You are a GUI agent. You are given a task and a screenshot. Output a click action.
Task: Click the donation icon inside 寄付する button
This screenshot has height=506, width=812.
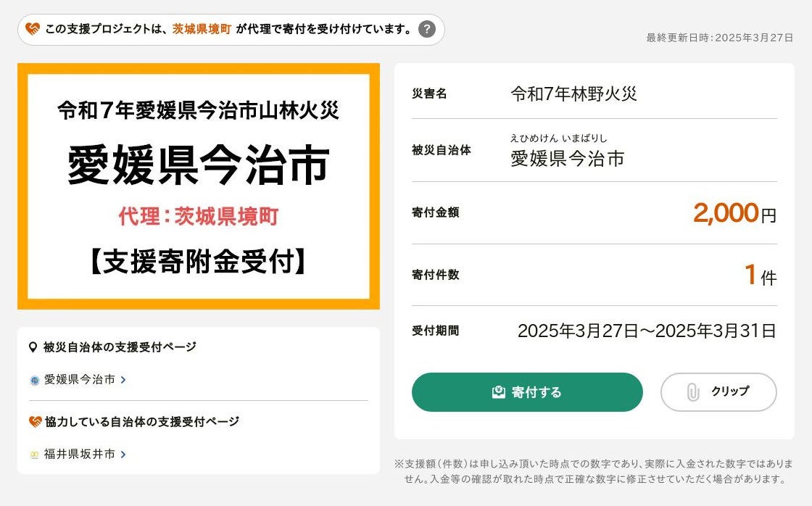pos(498,392)
